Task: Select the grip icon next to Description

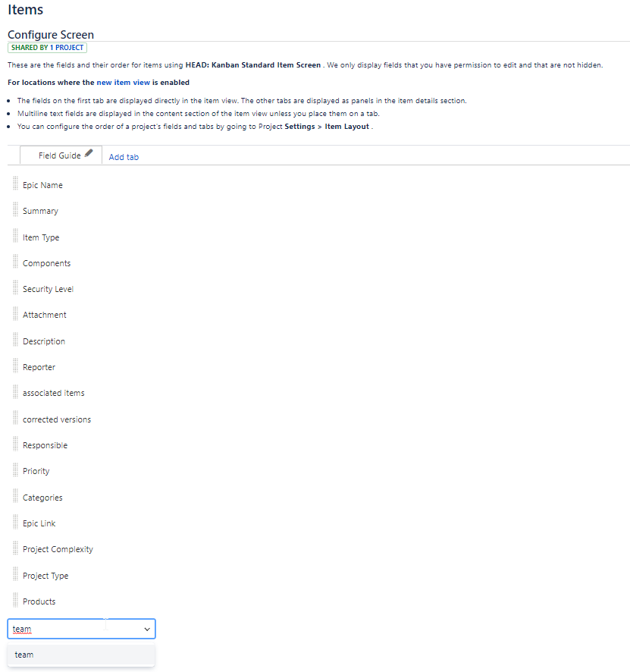Action: click(14, 341)
